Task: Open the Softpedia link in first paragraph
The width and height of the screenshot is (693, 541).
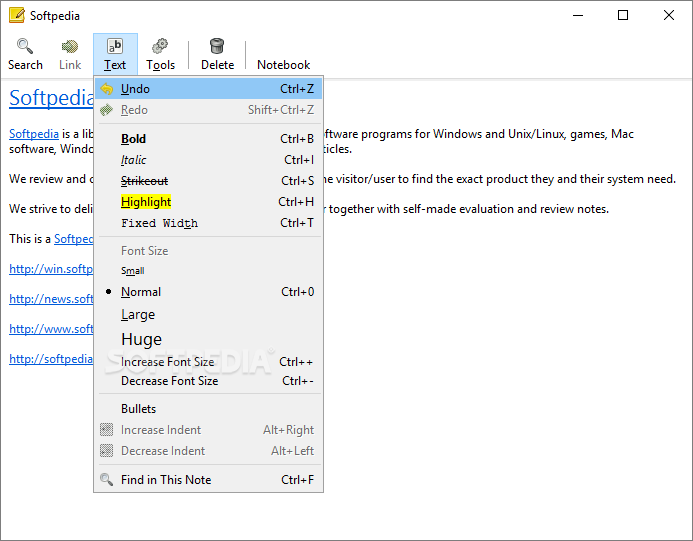Action: [34, 134]
